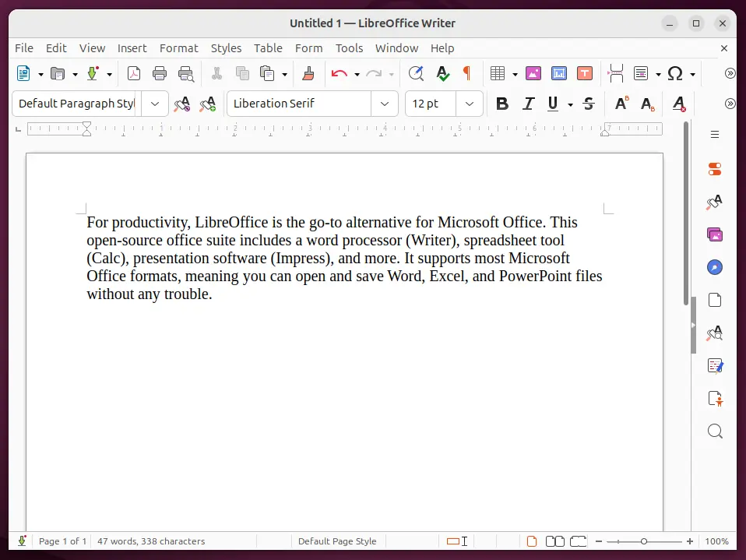
Task: Click the Insert Special Character omega icon
Action: (675, 74)
